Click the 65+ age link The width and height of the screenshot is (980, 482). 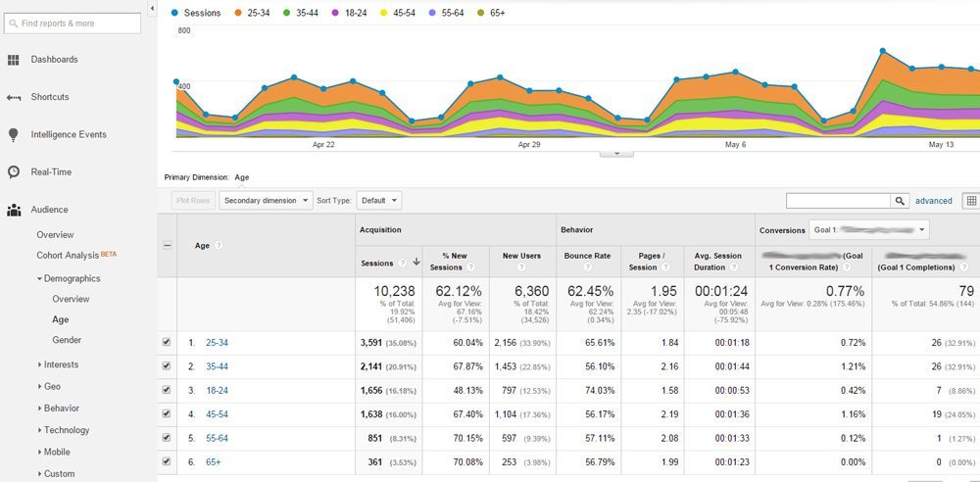pyautogui.click(x=213, y=462)
